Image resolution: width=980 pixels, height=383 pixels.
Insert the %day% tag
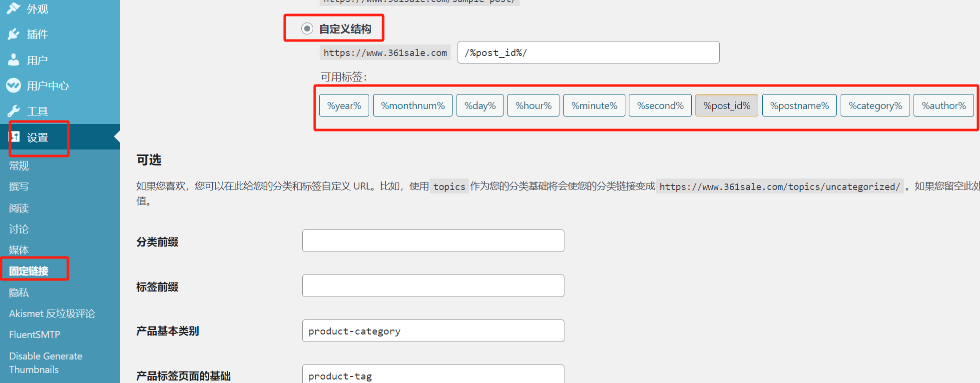tap(480, 105)
